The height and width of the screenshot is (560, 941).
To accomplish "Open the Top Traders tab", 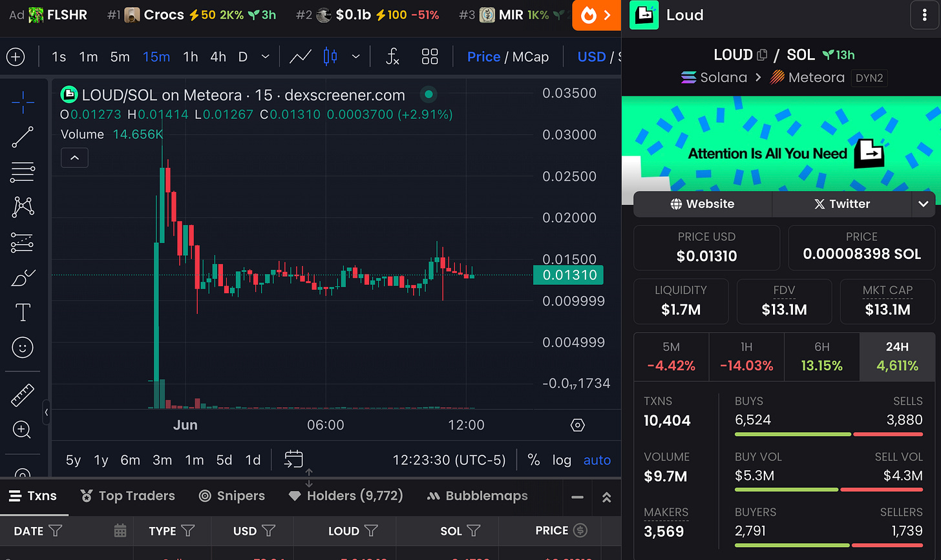I will (x=127, y=495).
